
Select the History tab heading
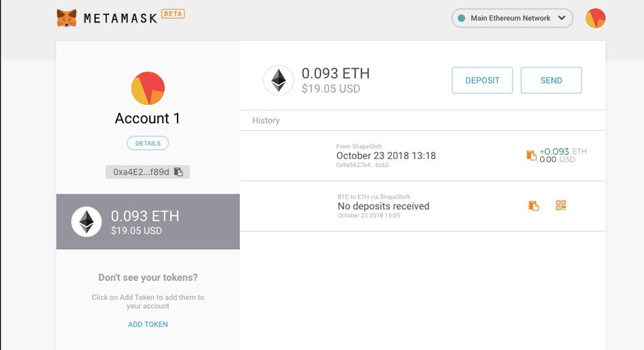coord(266,121)
